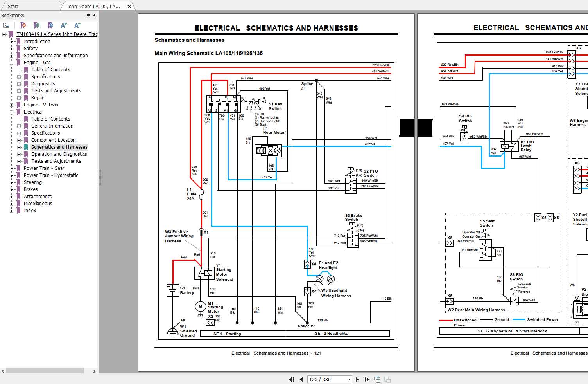This screenshot has width=588, height=384.
Task: Expand the Steering bookmark
Action: click(12, 182)
